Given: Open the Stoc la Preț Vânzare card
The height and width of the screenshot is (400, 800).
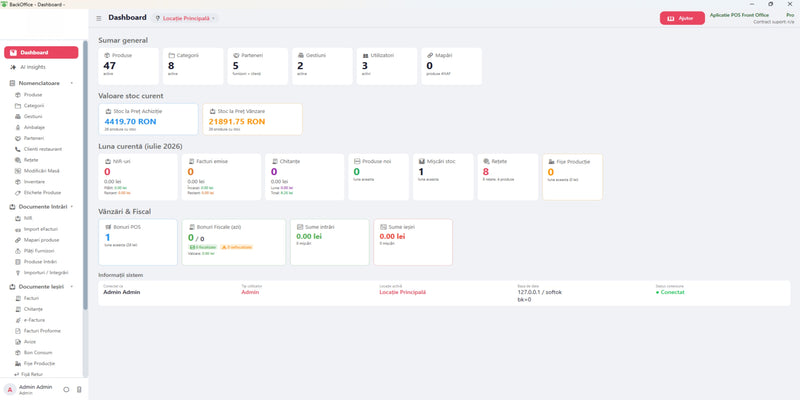Looking at the screenshot, I should point(253,119).
